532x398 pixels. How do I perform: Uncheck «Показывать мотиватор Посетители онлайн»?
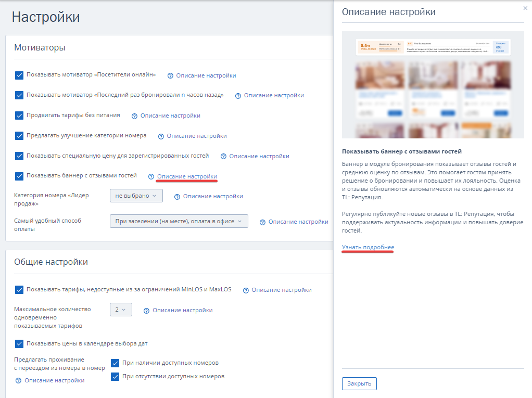tap(19, 75)
